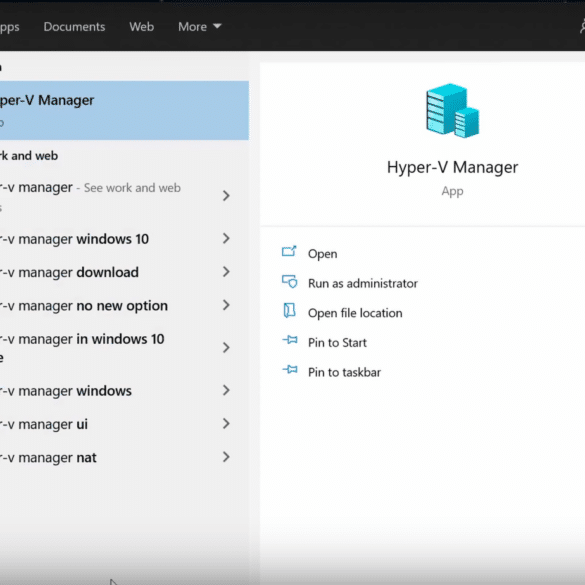585x585 pixels.
Task: Expand chevron for 'manager windows 10' suggestion
Action: (226, 239)
